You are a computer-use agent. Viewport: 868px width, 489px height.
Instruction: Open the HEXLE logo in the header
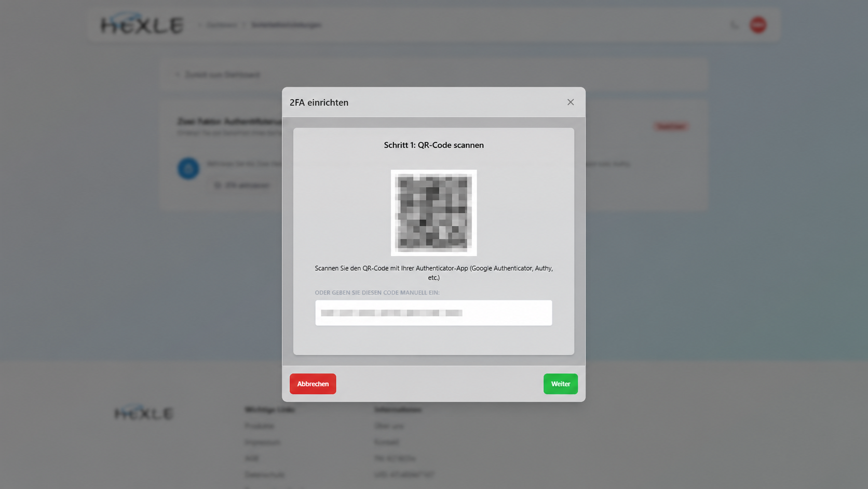point(142,24)
